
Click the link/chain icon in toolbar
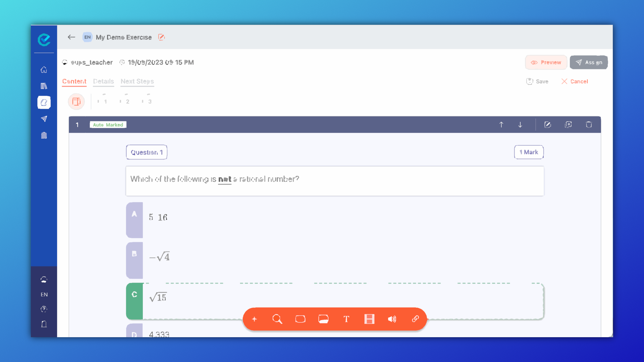click(415, 319)
